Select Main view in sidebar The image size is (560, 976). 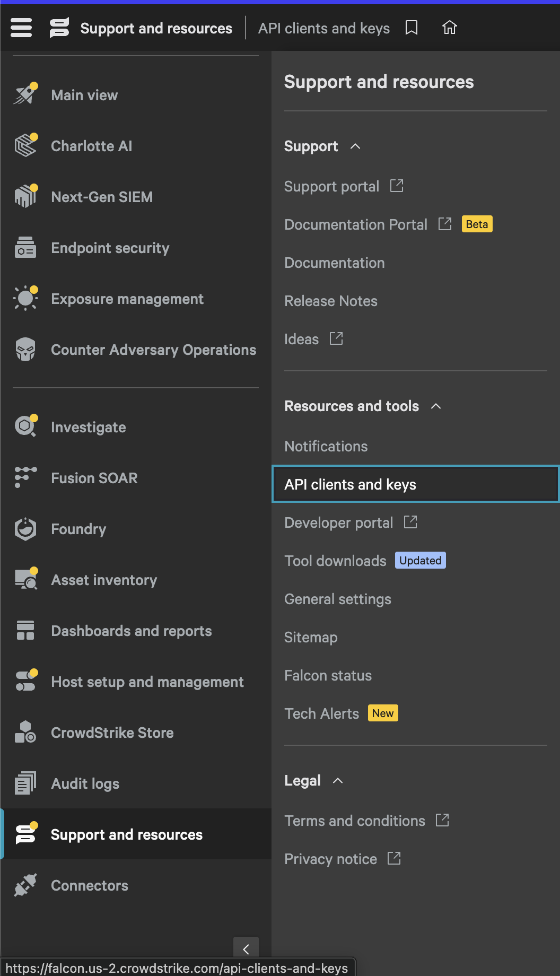pos(84,95)
